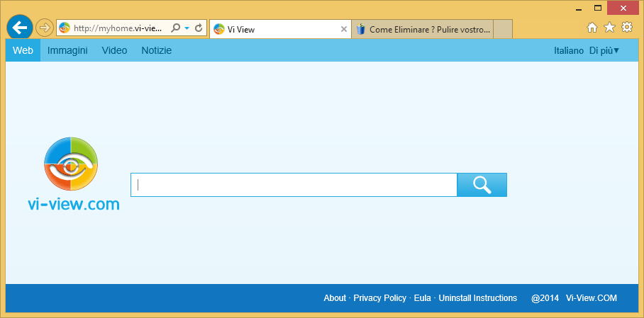Click the browser Forward arrow button
644x318 pixels.
(x=44, y=28)
